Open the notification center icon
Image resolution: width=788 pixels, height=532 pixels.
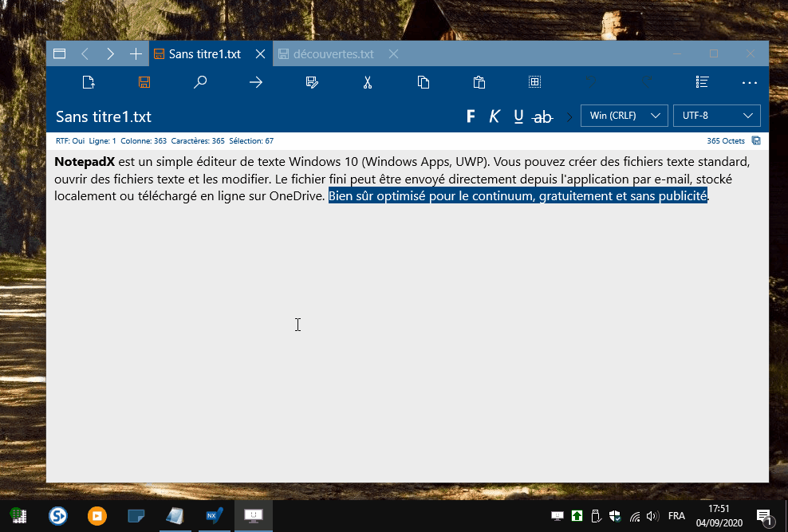[764, 516]
